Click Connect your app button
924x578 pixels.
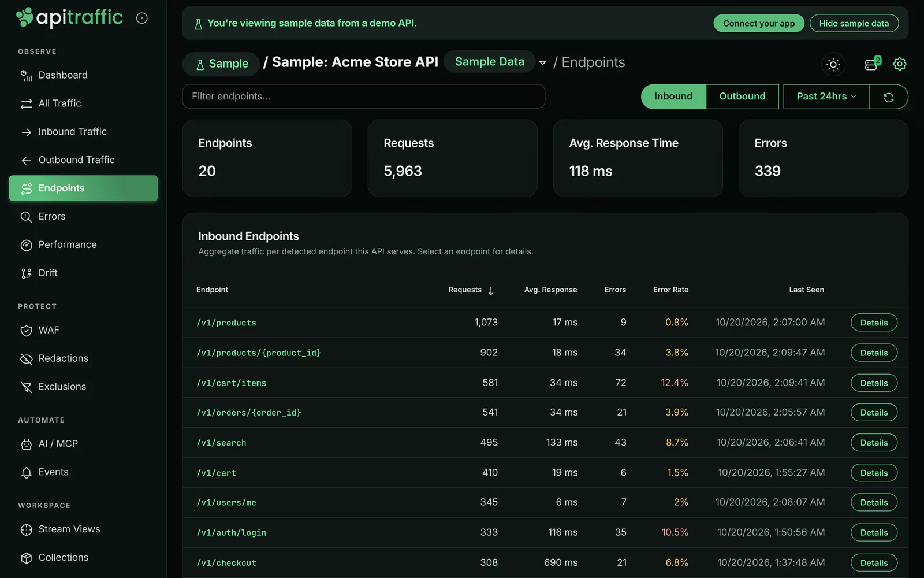(x=758, y=24)
